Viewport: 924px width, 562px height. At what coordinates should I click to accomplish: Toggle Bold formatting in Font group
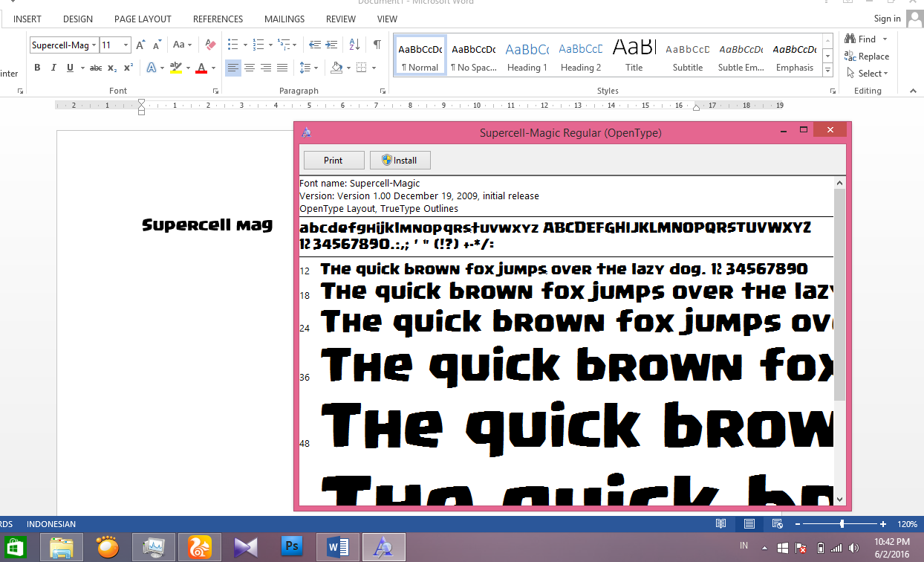(x=37, y=68)
